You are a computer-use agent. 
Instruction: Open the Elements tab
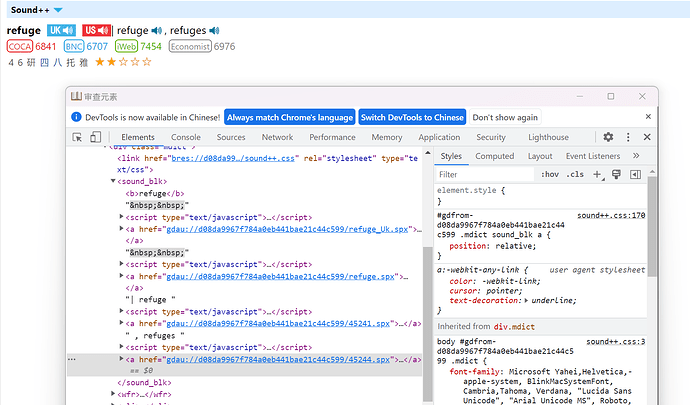[x=138, y=137]
